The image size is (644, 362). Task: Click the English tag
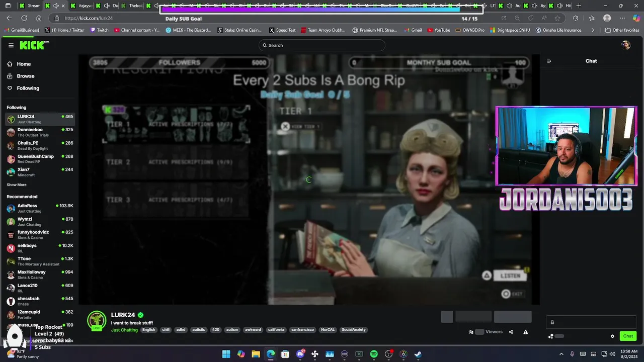click(148, 330)
